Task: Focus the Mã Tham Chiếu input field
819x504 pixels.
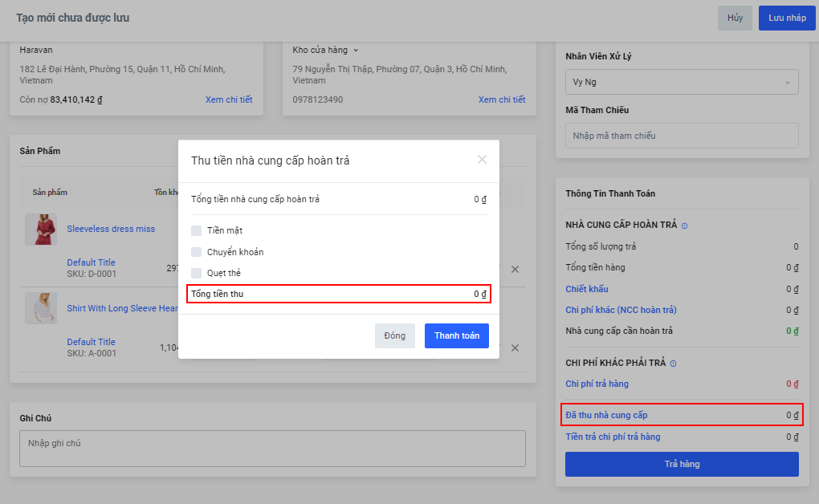Action: click(682, 136)
